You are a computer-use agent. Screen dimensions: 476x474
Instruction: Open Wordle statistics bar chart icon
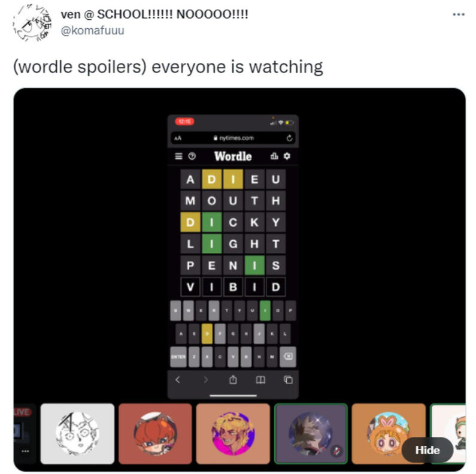(x=274, y=156)
